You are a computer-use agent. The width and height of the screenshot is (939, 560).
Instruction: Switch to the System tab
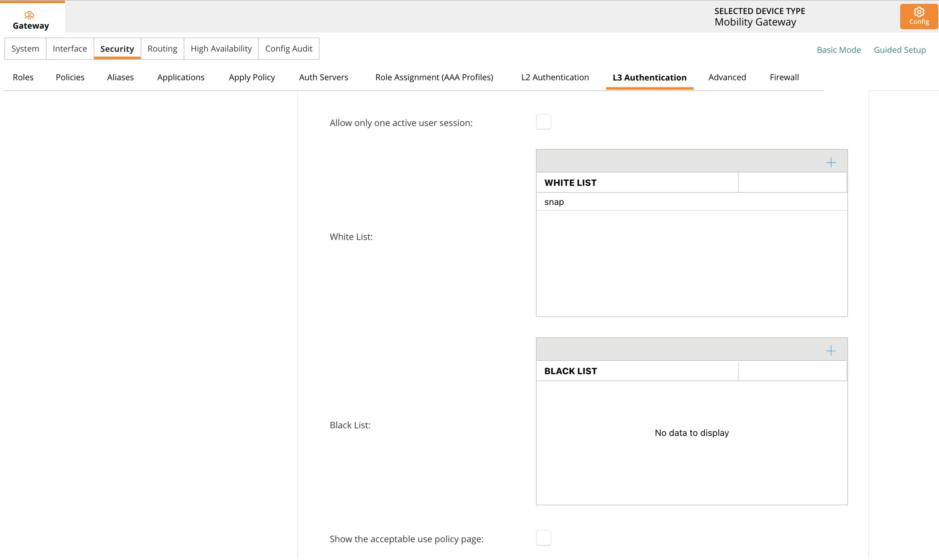click(x=25, y=49)
